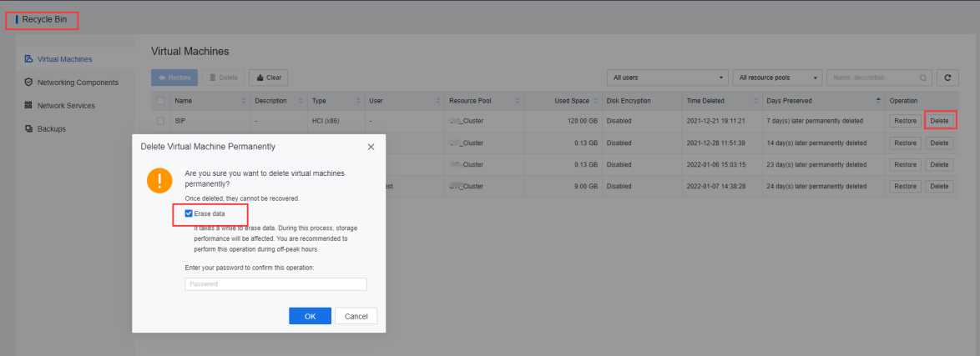Delete the VM deleted 2022-01-07

939,186
